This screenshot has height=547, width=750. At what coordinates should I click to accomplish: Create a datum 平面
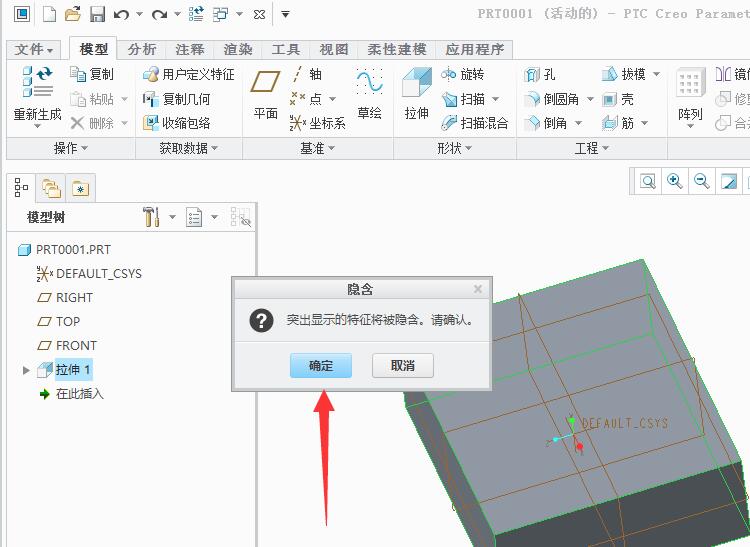(265, 95)
